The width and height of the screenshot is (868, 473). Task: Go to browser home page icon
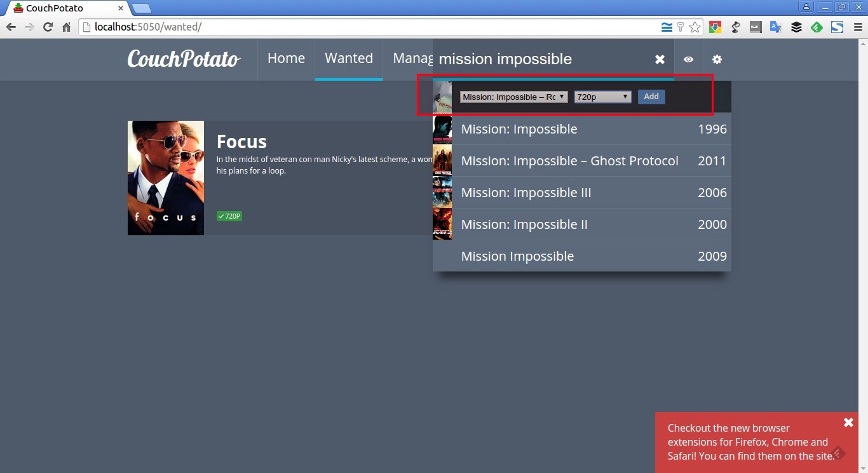[66, 27]
